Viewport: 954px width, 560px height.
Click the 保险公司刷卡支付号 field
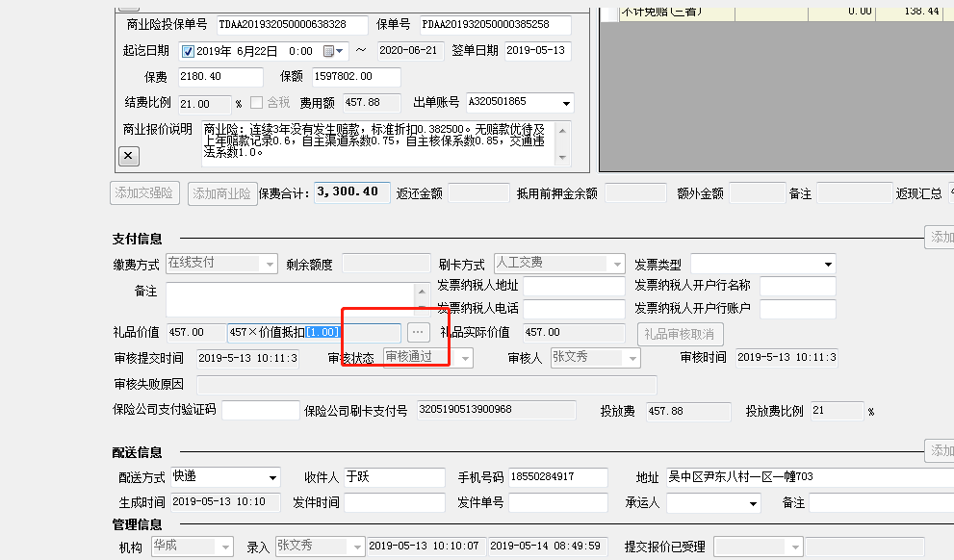click(x=497, y=410)
